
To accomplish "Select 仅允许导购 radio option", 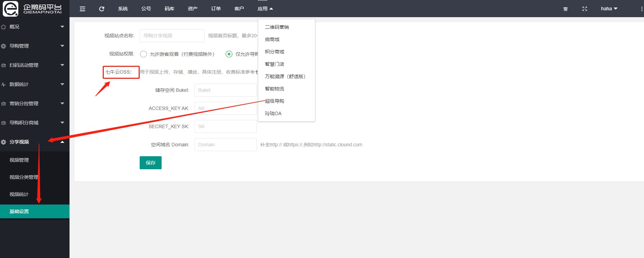I will 229,54.
